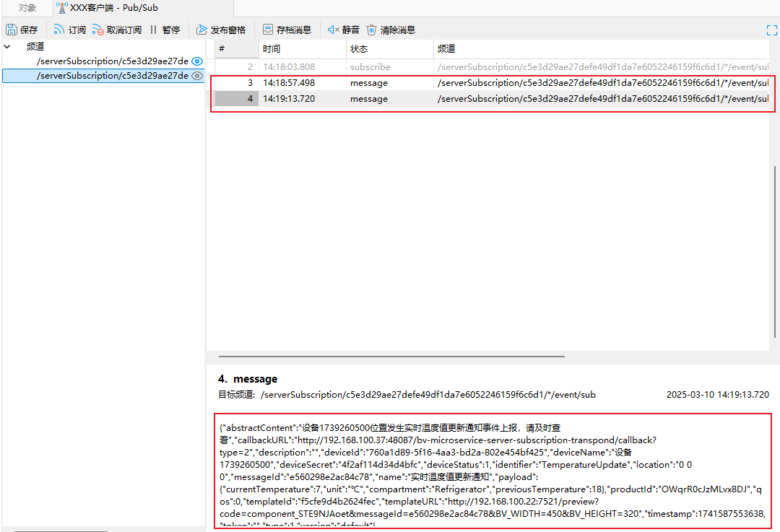Viewport: 780px width, 532px height.
Task: Clear all messages with 清除消息
Action: [391, 30]
